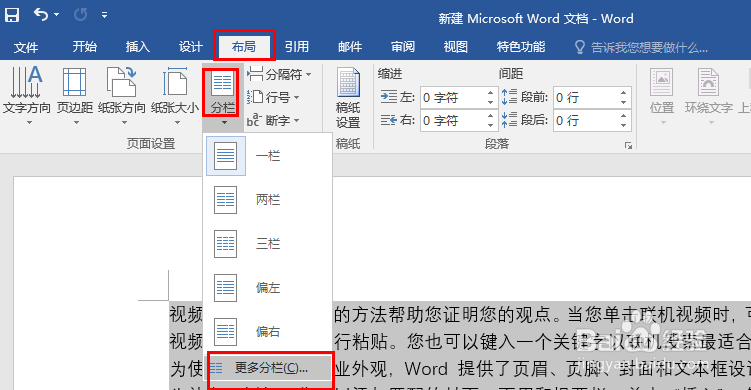Select the 两栏 two columns option
This screenshot has width=751, height=390.
click(x=268, y=199)
